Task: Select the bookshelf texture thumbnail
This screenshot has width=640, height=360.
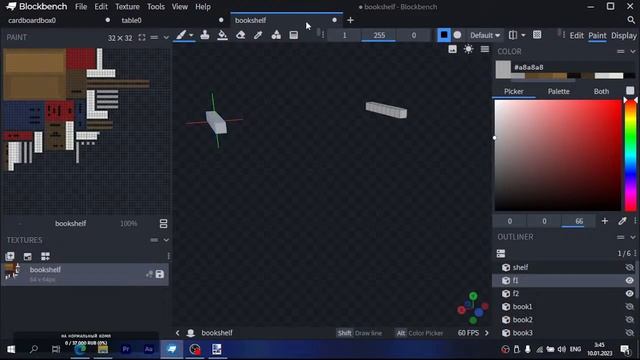Action: click(x=12, y=272)
